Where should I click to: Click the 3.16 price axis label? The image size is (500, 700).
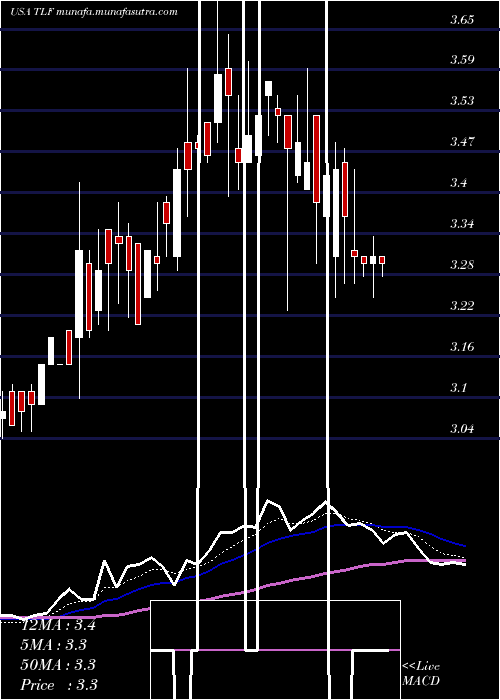(x=462, y=346)
